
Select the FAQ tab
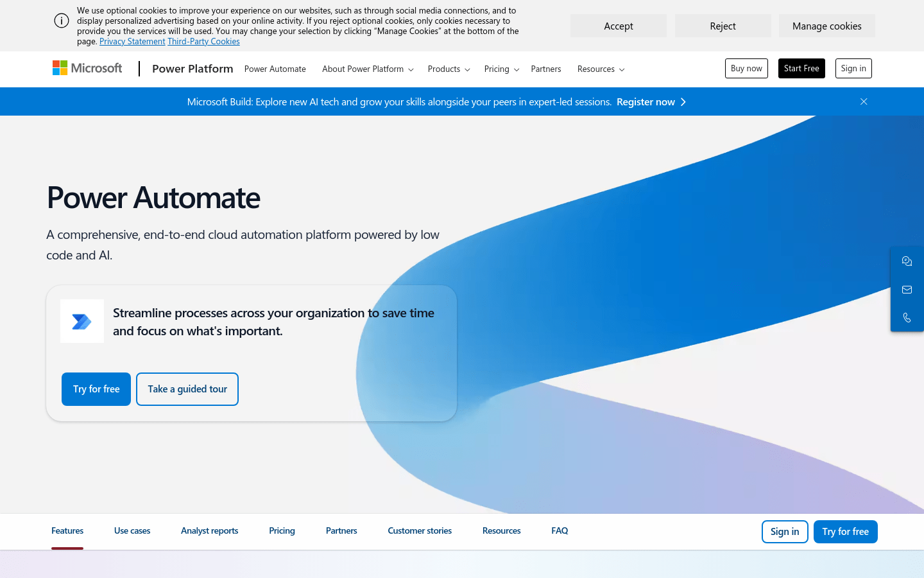coord(560,530)
